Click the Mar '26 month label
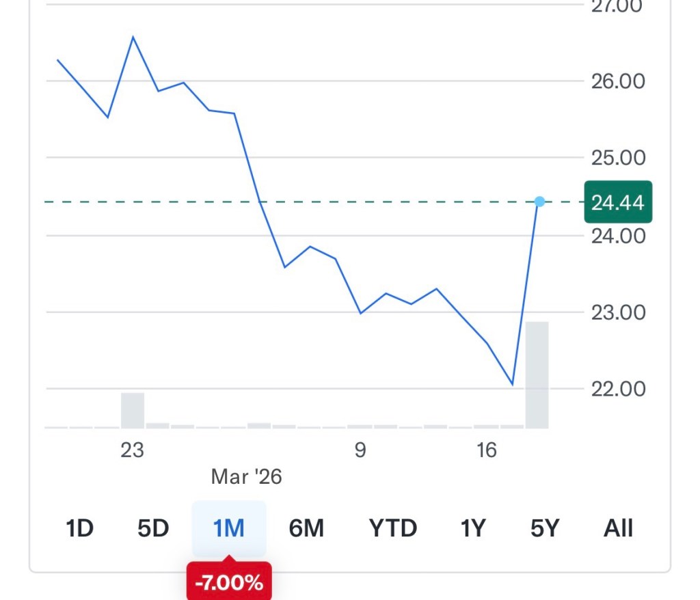The width and height of the screenshot is (700, 600). coord(247,476)
